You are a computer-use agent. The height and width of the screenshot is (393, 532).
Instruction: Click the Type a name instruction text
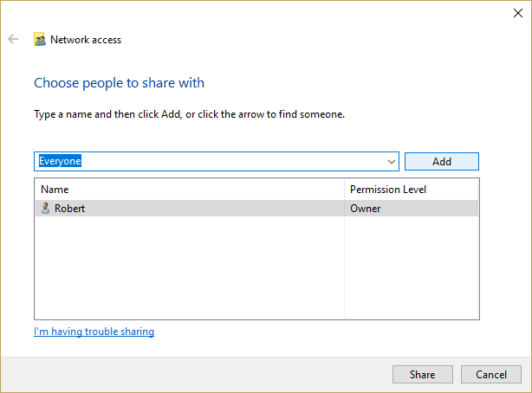point(190,114)
